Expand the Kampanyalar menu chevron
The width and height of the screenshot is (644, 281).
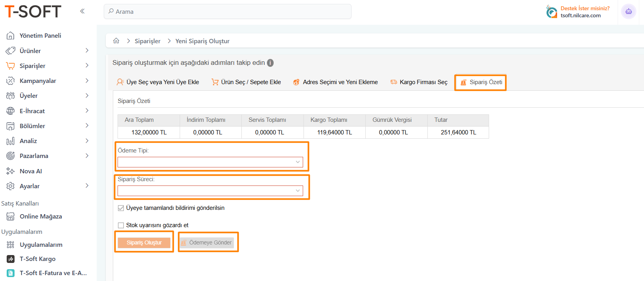(x=87, y=81)
